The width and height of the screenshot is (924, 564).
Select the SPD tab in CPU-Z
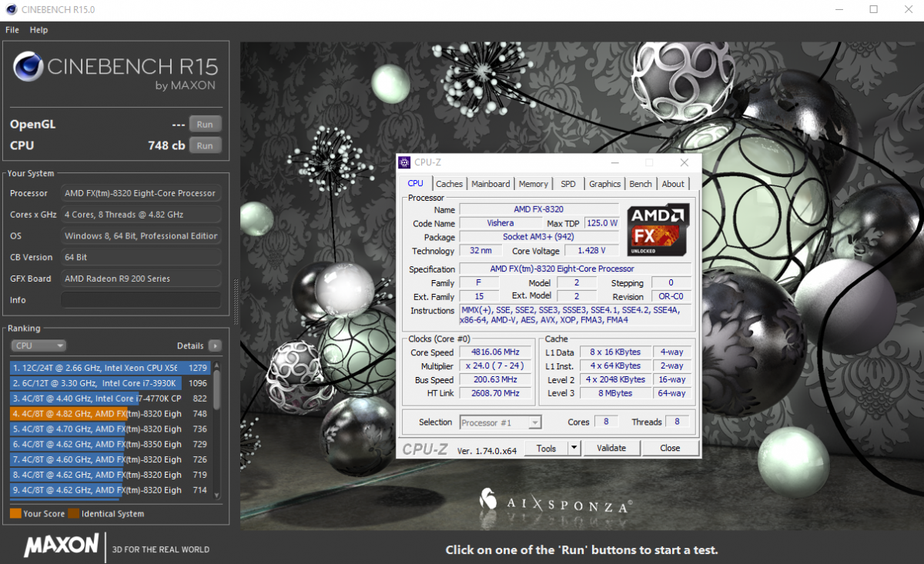click(568, 184)
